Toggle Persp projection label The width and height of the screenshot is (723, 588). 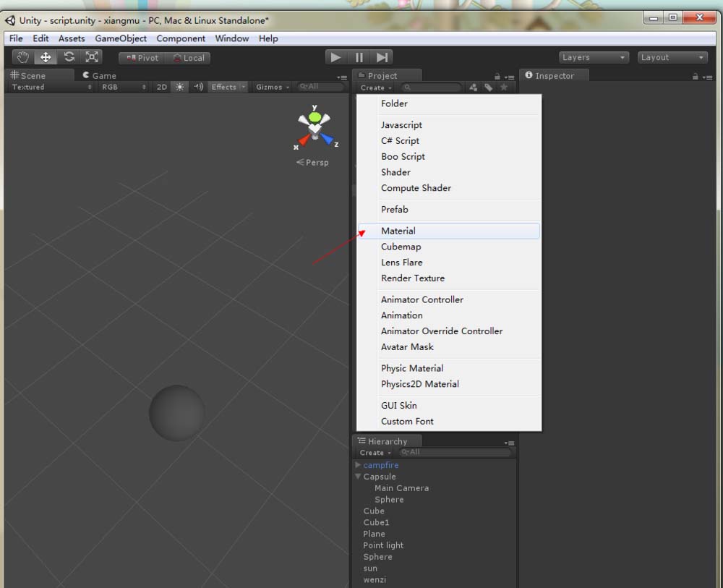click(x=312, y=163)
